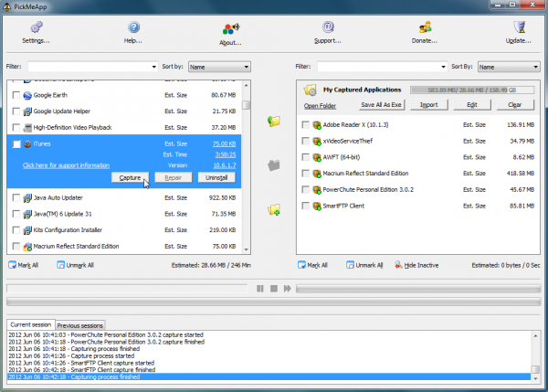Click the Google Earth app icon
Screen dimensions: 548x392
coord(27,95)
